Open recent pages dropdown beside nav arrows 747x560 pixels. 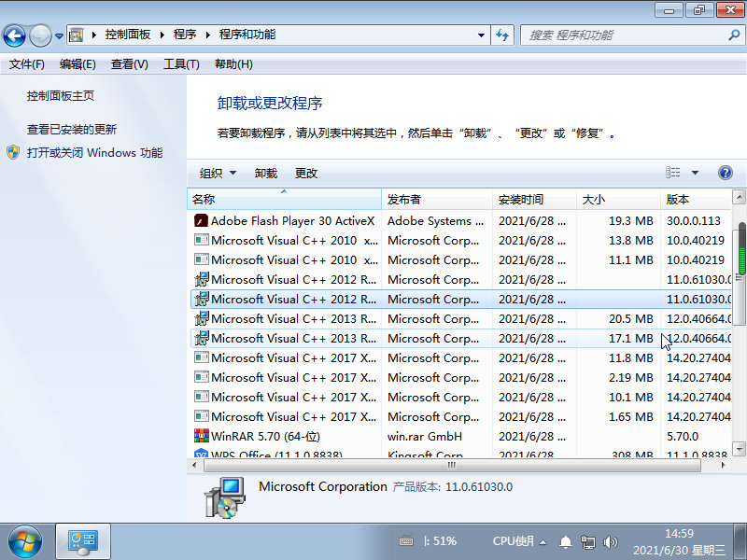point(59,35)
